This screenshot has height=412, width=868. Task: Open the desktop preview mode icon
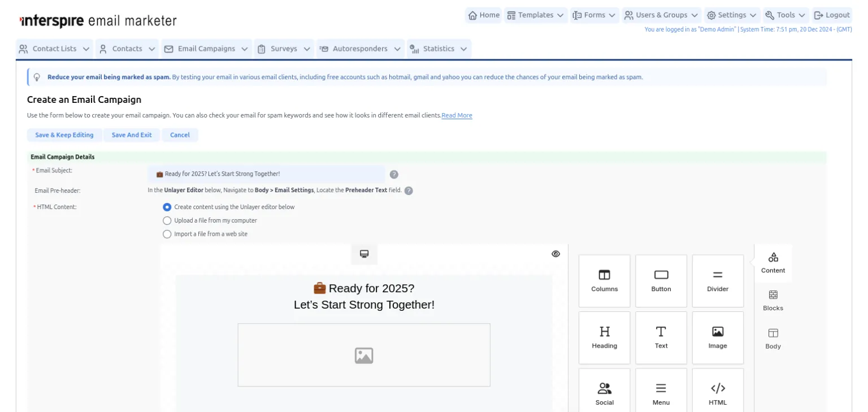pos(363,254)
